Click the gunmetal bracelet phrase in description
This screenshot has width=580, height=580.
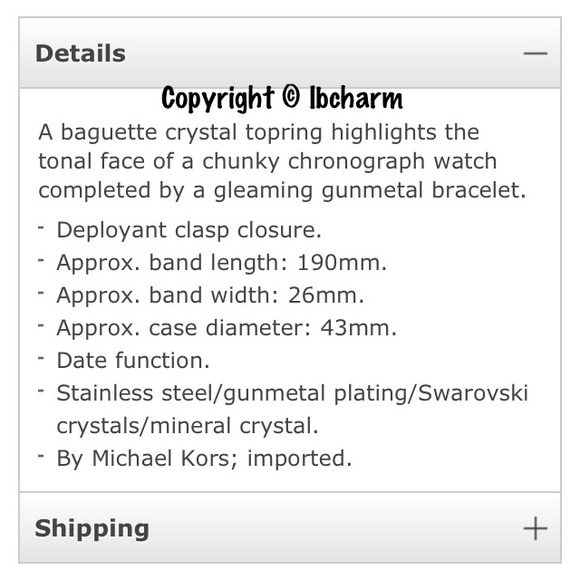[424, 191]
